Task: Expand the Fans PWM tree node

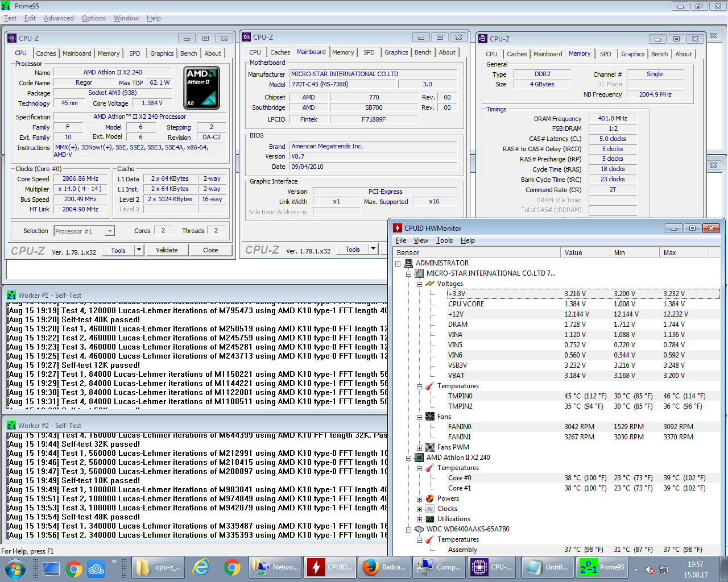Action: (420, 448)
